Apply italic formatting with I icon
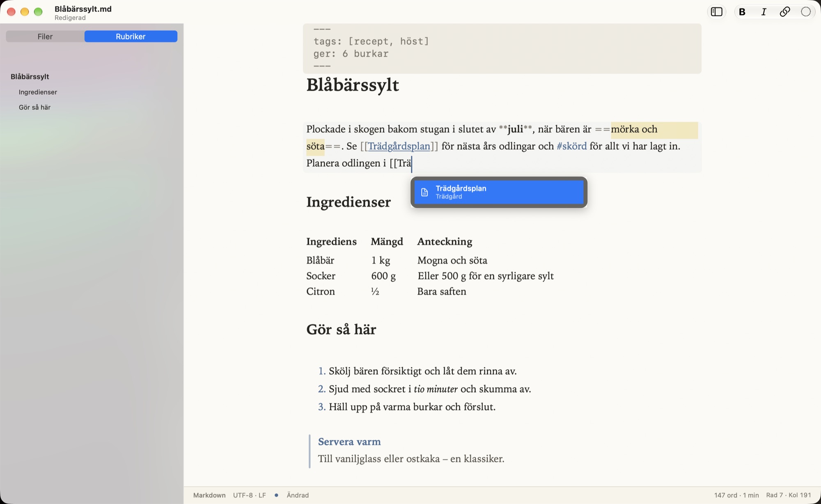Viewport: 821px width, 504px height. tap(764, 12)
